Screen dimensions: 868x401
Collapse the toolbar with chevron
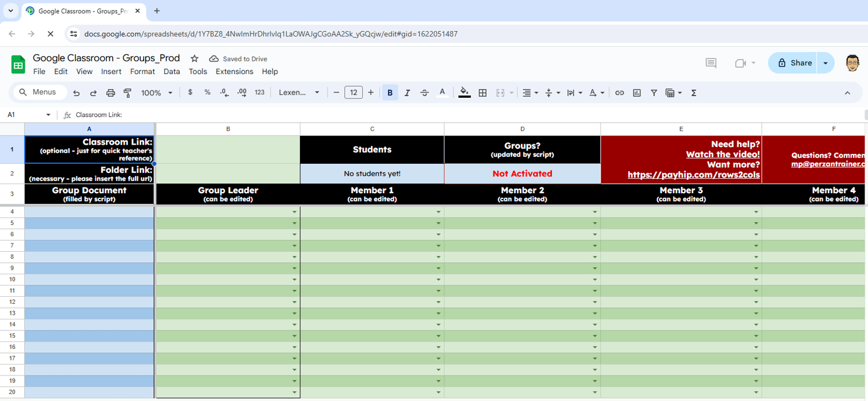pos(847,93)
